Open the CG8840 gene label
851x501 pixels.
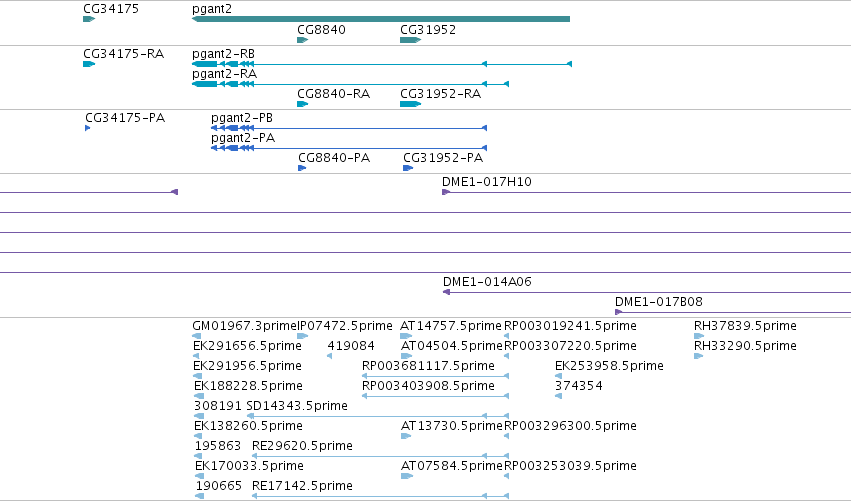pos(321,30)
